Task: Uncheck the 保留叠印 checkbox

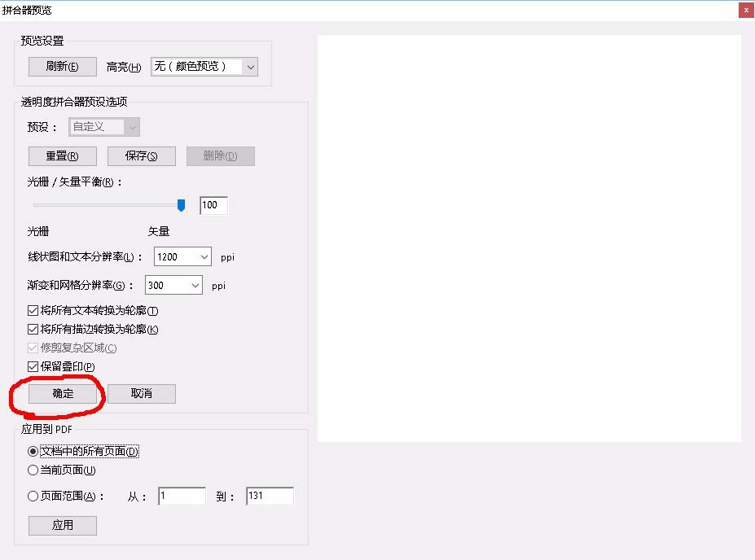Action: pos(33,367)
